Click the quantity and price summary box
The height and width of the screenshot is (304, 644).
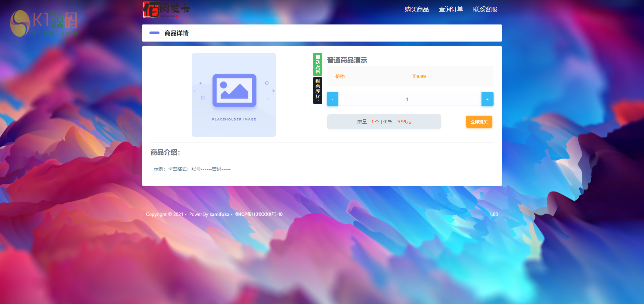tap(384, 122)
